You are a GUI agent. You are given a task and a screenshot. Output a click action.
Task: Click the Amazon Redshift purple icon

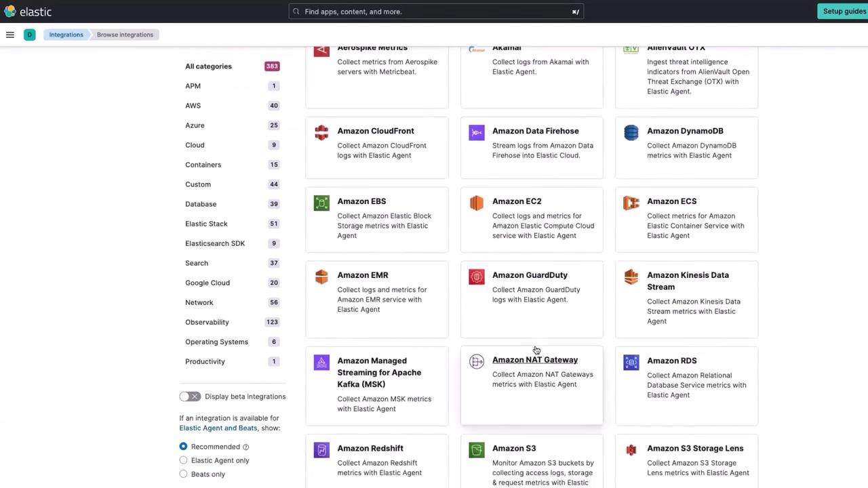click(x=321, y=450)
